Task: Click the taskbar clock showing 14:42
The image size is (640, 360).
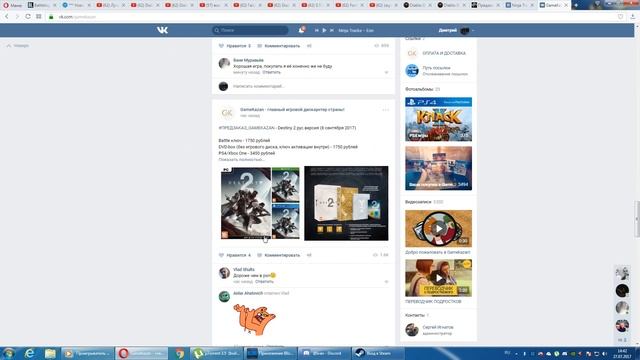Action: (x=622, y=353)
